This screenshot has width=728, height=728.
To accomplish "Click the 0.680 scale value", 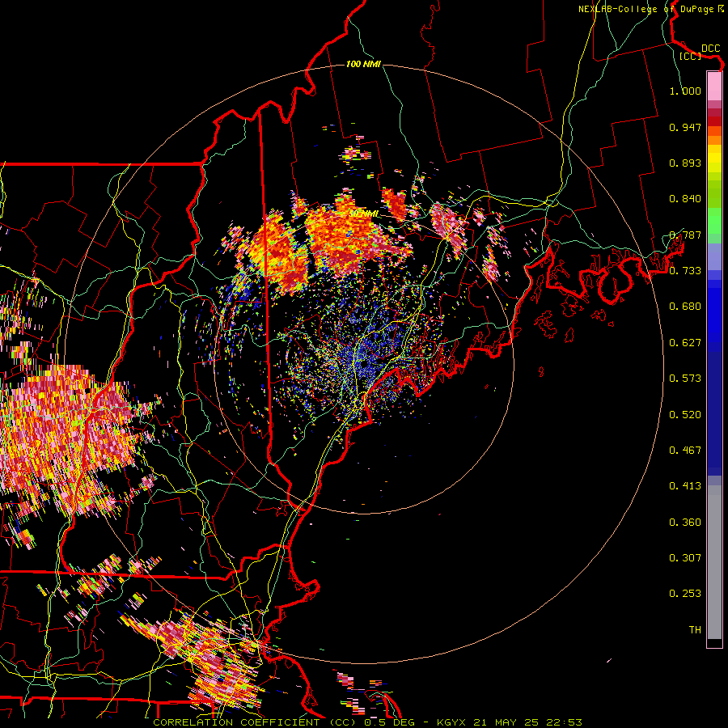I will (x=685, y=307).
